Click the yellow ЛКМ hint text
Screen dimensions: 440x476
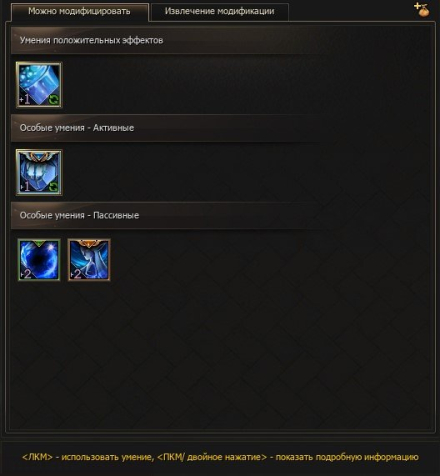220,457
